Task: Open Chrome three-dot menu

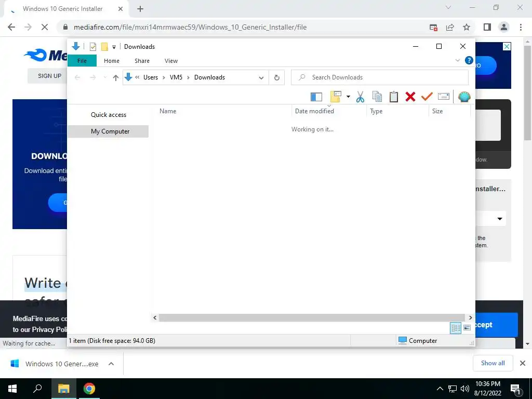Action: pyautogui.click(x=521, y=27)
